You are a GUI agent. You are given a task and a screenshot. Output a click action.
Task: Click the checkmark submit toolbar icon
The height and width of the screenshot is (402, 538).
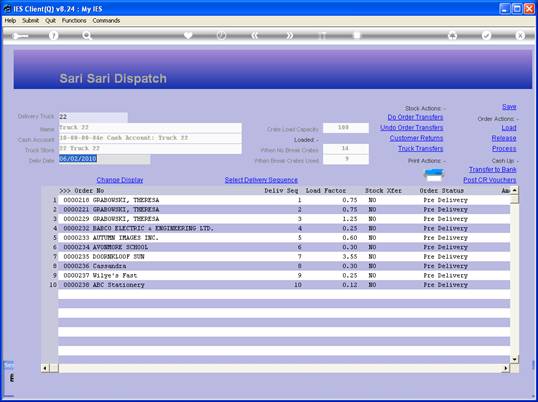click(x=486, y=36)
